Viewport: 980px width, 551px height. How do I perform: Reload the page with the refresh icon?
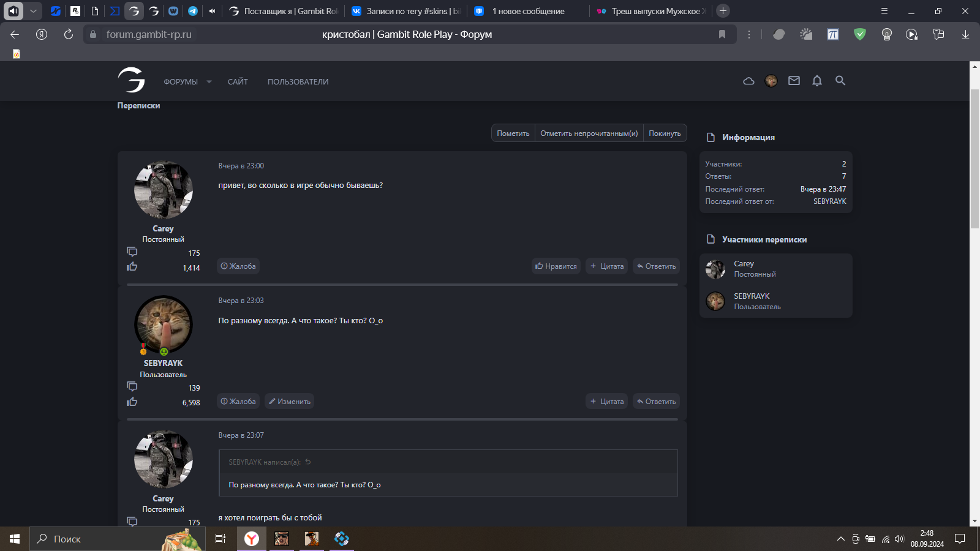click(69, 34)
